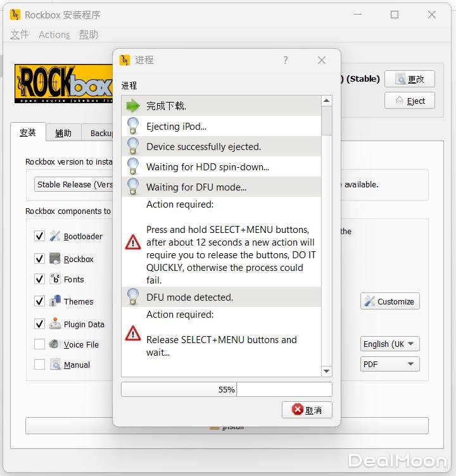Tick the Manual checkbox
Image resolution: width=456 pixels, height=476 pixels.
(39, 365)
